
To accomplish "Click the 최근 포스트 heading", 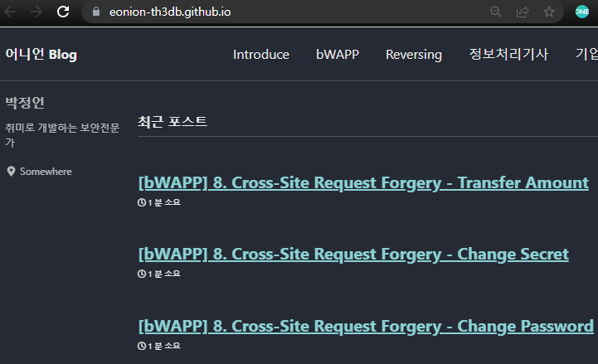I will click(x=173, y=122).
